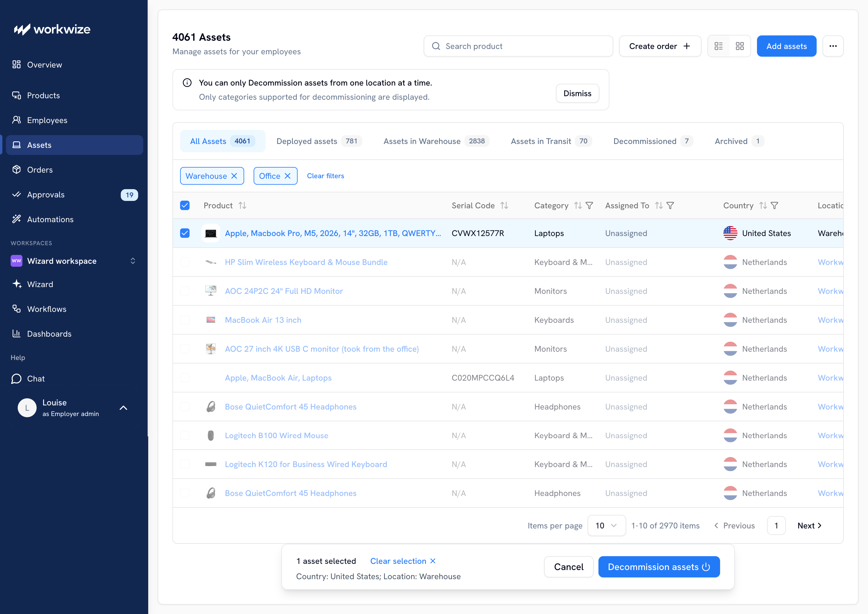Screen dimensions: 868x614
Task: Go to the Next page
Action: tap(809, 525)
